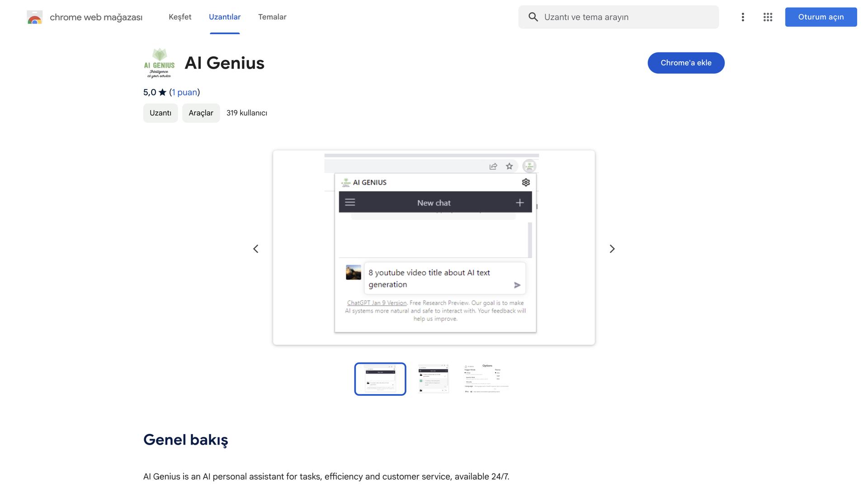This screenshot has width=868, height=488.
Task: Open the three-dot overflow menu
Action: (x=743, y=17)
